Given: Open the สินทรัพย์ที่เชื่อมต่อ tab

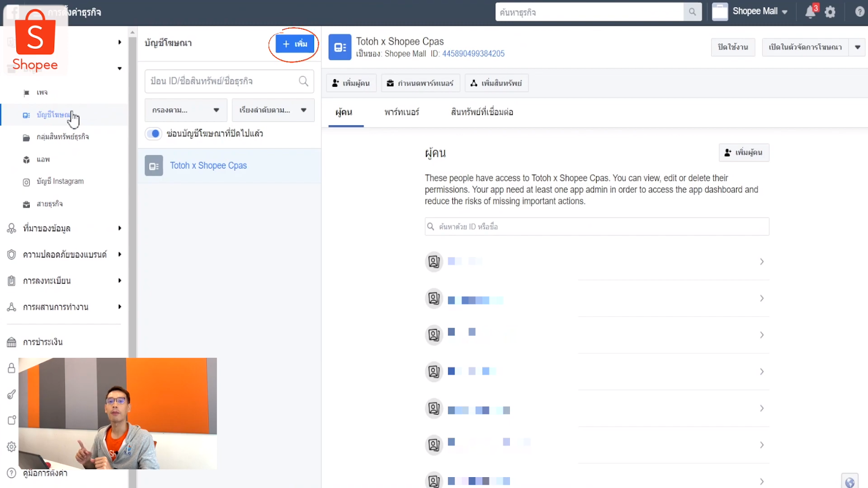Looking at the screenshot, I should [482, 112].
